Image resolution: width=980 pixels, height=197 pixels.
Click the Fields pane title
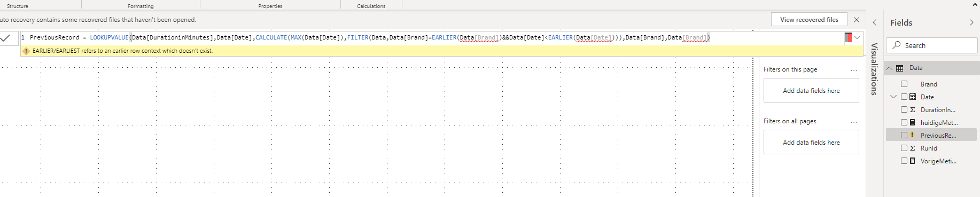(x=901, y=23)
